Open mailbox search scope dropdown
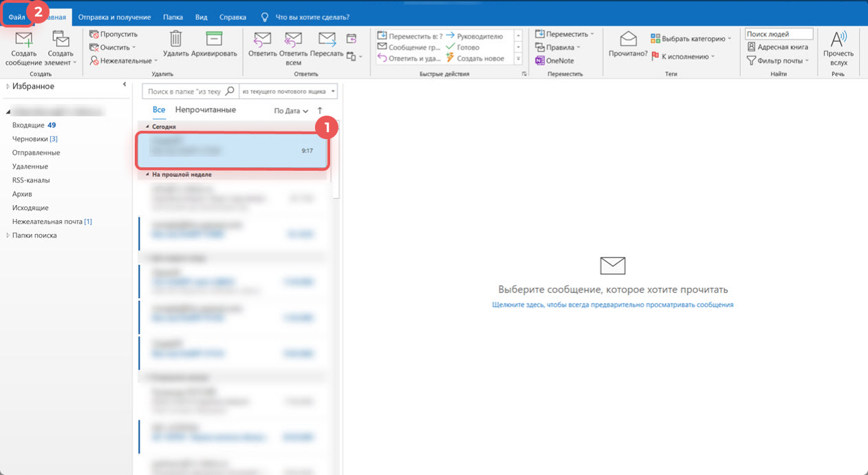 pyautogui.click(x=333, y=91)
